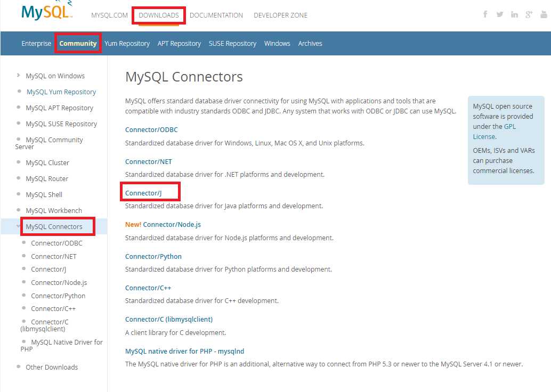
Task: Open sidebar Connector/NET sub-item
Action: pyautogui.click(x=53, y=256)
